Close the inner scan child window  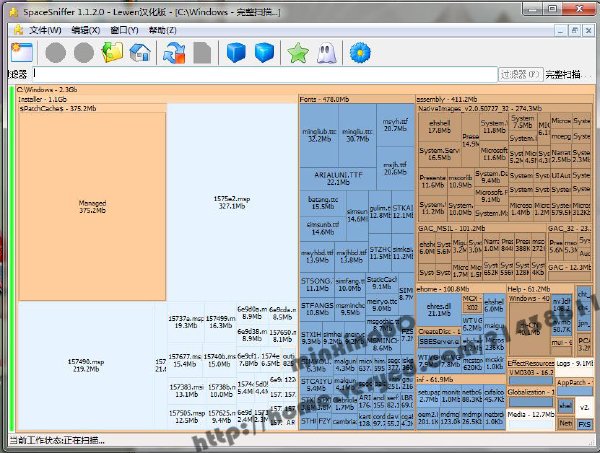[589, 30]
